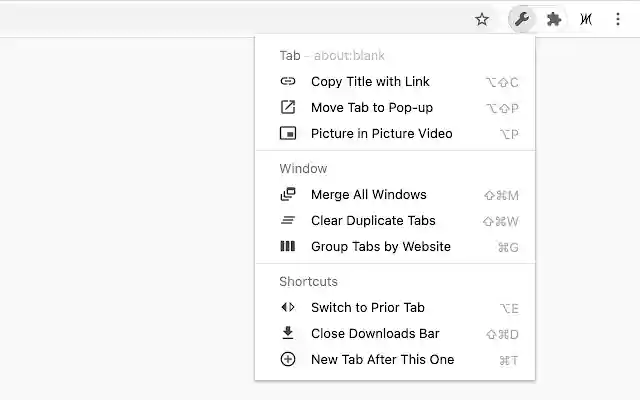Choose Merge All Windows
The width and height of the screenshot is (640, 400).
368,195
